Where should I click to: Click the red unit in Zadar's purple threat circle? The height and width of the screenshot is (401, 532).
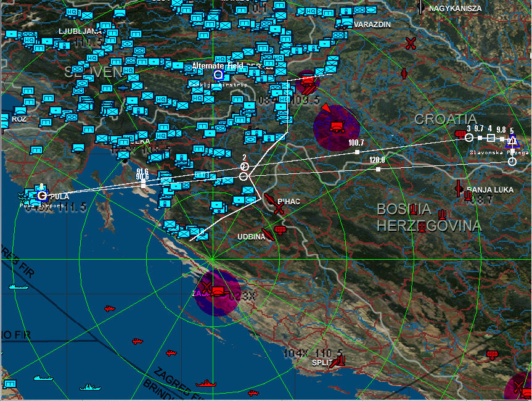218,292
